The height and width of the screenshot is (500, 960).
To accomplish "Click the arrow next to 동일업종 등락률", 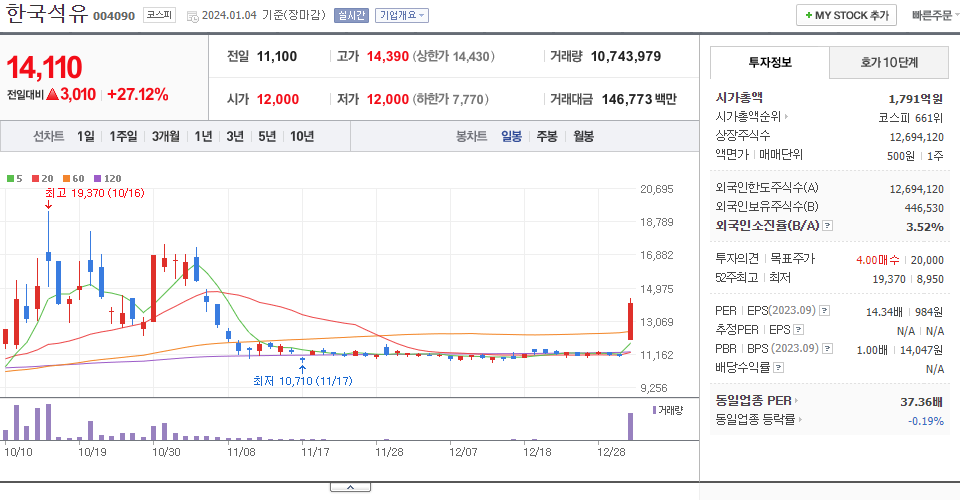I will coord(800,420).
